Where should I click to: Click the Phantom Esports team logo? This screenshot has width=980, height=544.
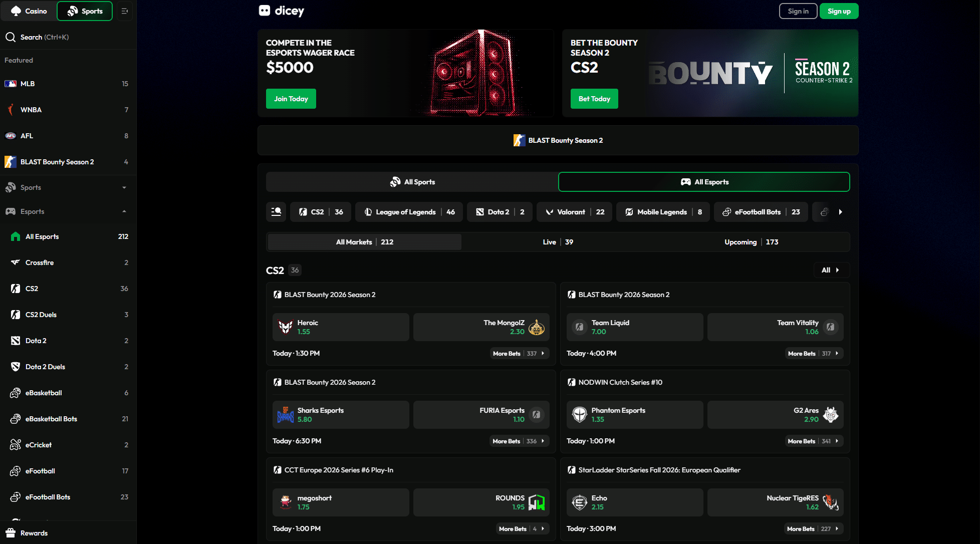click(x=580, y=415)
